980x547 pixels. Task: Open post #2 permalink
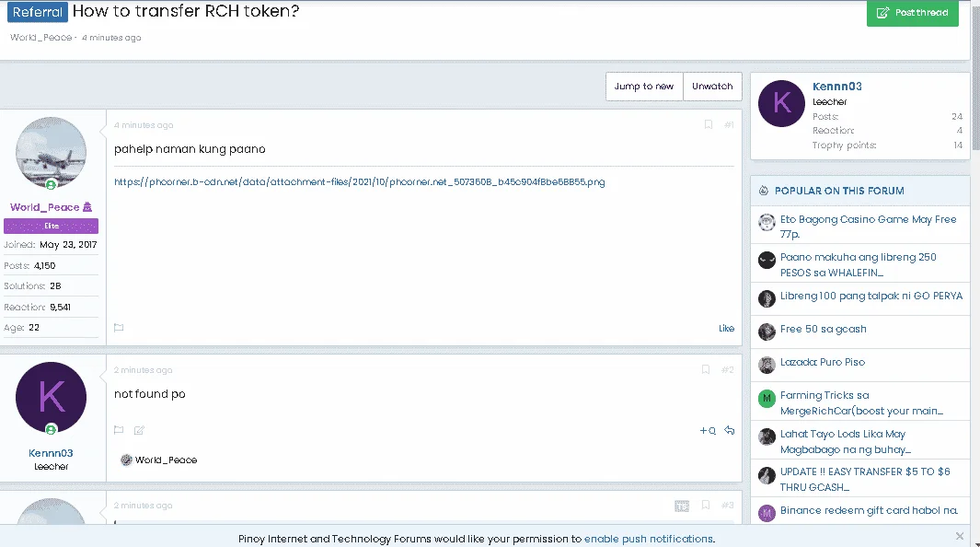pos(728,369)
